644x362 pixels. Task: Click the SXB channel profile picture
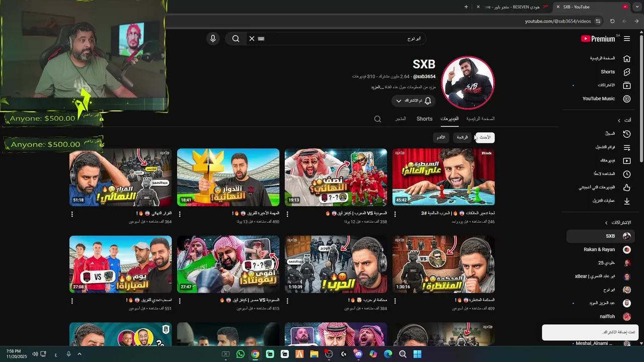tap(468, 82)
